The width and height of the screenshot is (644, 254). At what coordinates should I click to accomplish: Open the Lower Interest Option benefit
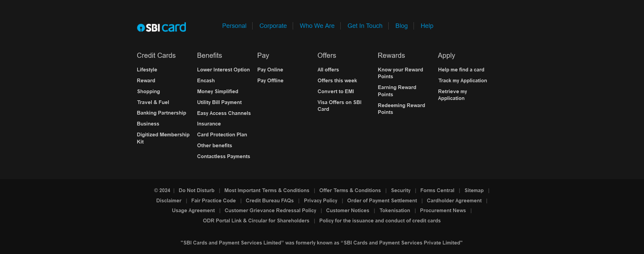[x=223, y=70]
